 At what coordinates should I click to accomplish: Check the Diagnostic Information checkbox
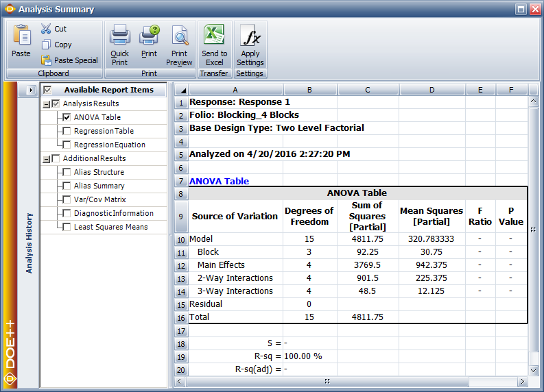[67, 213]
